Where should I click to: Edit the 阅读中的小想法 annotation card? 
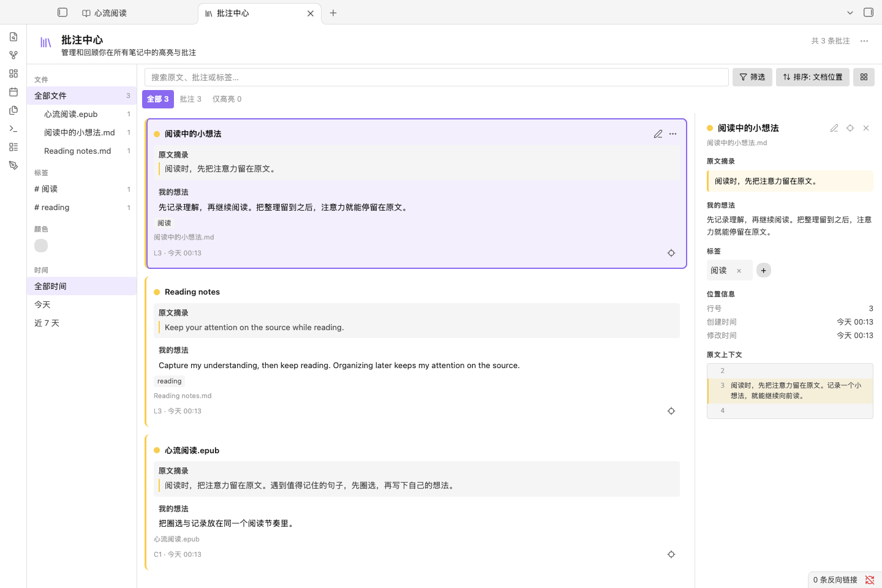(658, 134)
